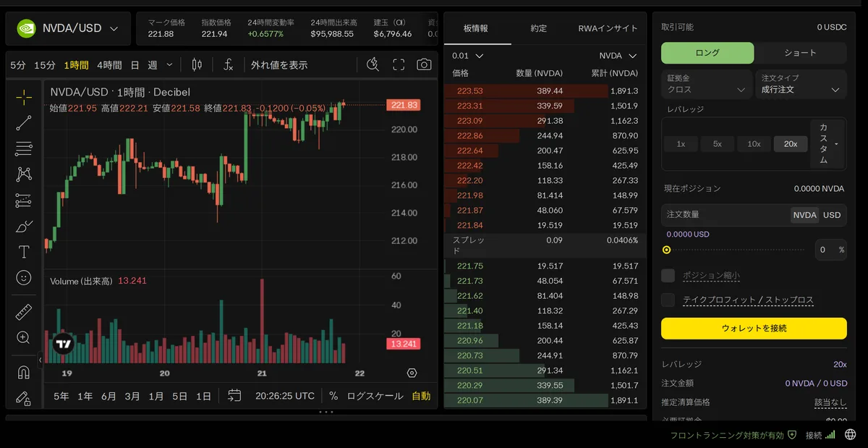Set chart range to 5年
The image size is (868, 448).
(x=61, y=396)
